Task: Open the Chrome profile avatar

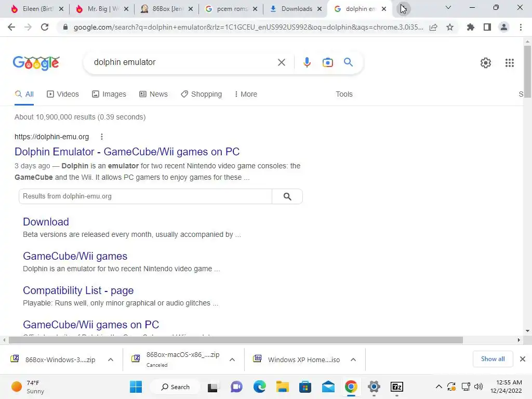Action: [x=504, y=27]
